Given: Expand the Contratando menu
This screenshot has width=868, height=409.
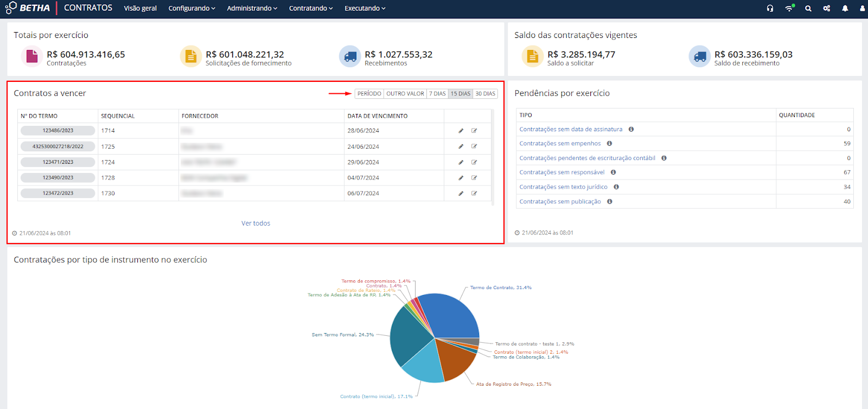Looking at the screenshot, I should click(x=311, y=8).
